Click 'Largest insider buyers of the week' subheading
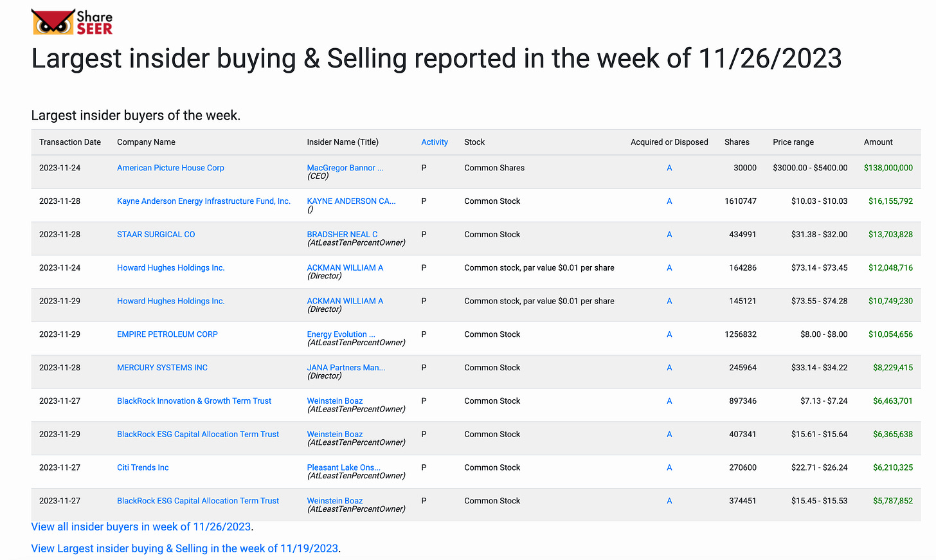The width and height of the screenshot is (936, 560). (136, 116)
